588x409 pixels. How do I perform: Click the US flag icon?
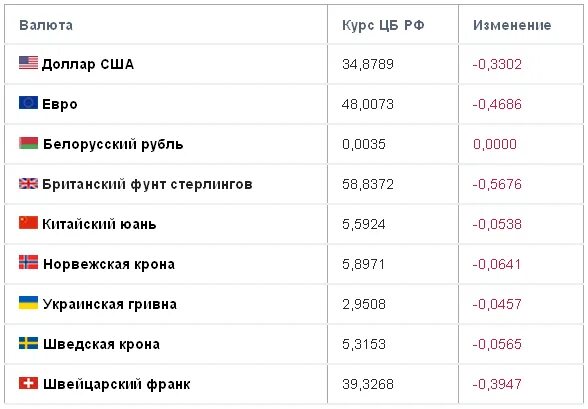click(28, 63)
